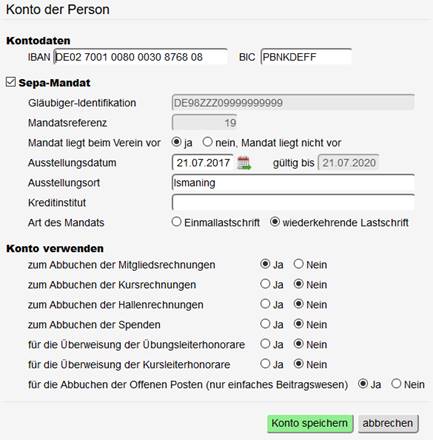Image resolution: width=433 pixels, height=440 pixels.
Task: Click into the Ausstellungsort field
Action: 293,183
